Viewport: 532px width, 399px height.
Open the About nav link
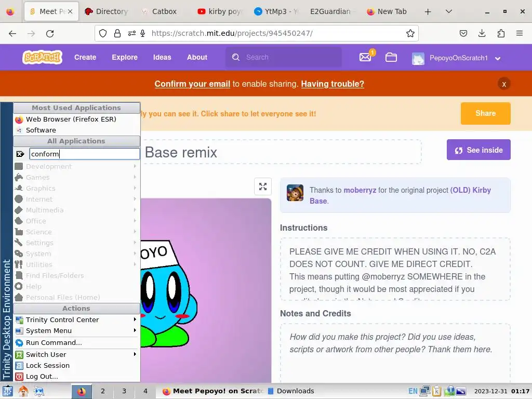tap(197, 57)
